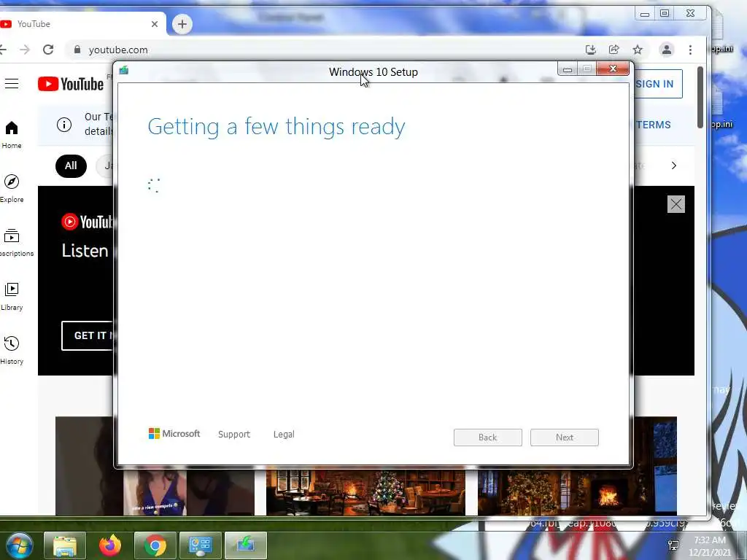Screen dimensions: 747x560
Task: Click the Microsoft logo in Setup
Action: 174,434
